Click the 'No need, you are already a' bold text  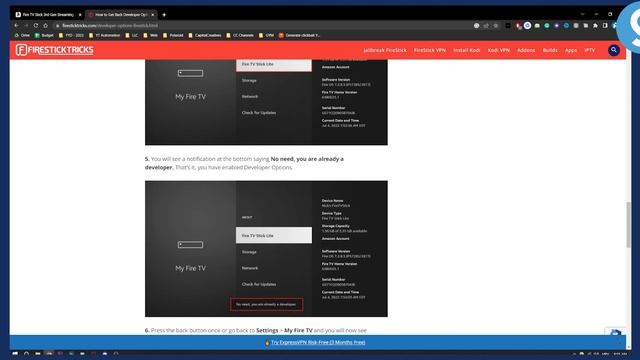click(x=307, y=159)
